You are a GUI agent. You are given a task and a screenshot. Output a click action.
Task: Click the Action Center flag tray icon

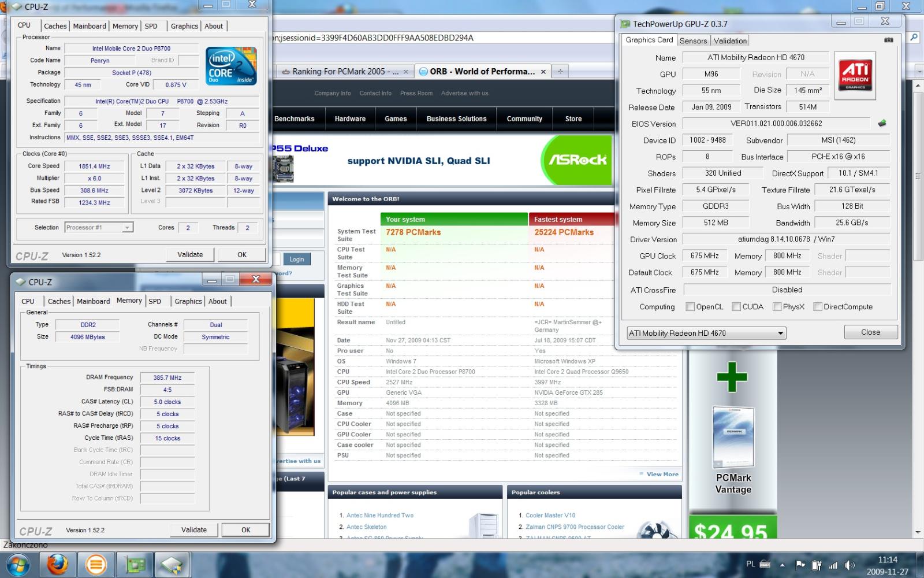coord(800,565)
